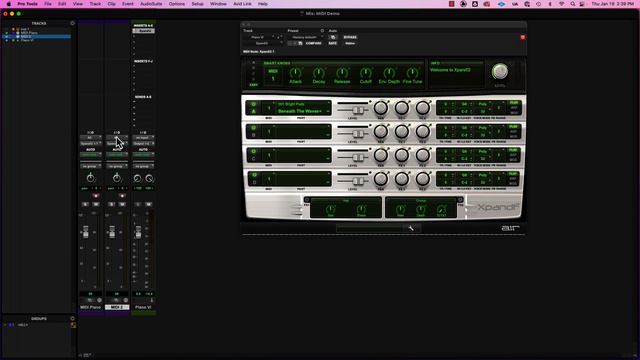Screen dimensions: 640x360
Task: Record-enable the MIDI Piano track
Action: [96, 196]
